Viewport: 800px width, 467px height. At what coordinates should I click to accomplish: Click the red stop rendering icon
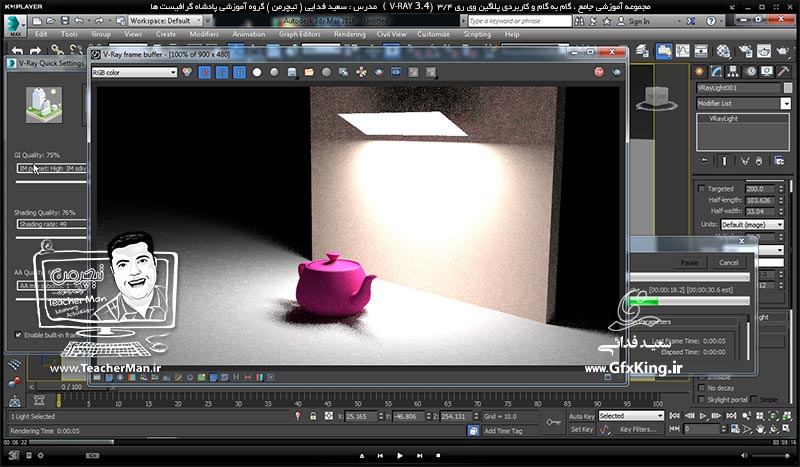coord(599,72)
